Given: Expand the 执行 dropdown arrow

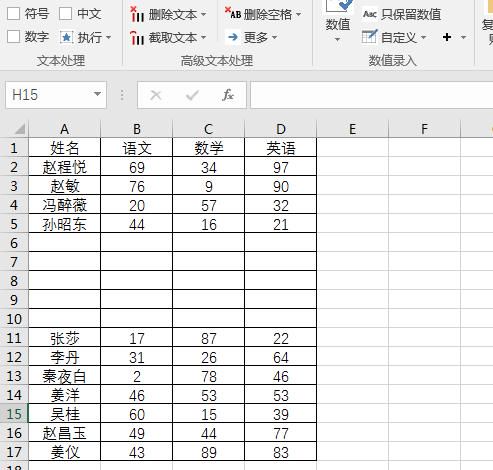Looking at the screenshot, I should click(x=108, y=37).
